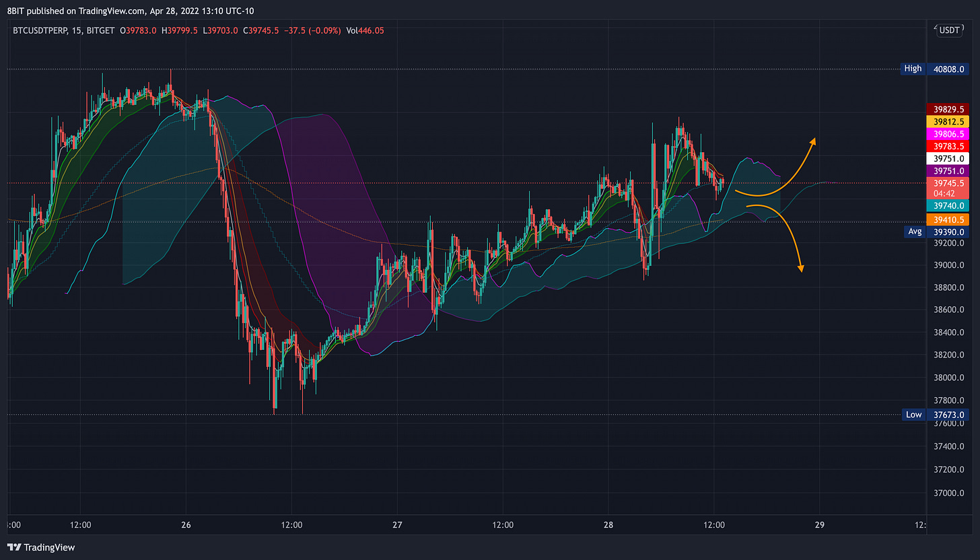
Task: Open the USDT currency selector
Action: [950, 30]
